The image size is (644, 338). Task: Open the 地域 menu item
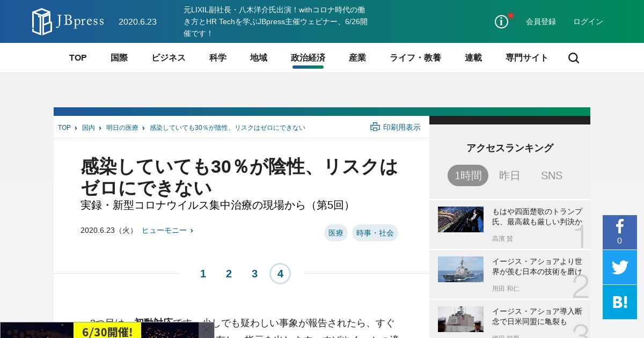259,58
